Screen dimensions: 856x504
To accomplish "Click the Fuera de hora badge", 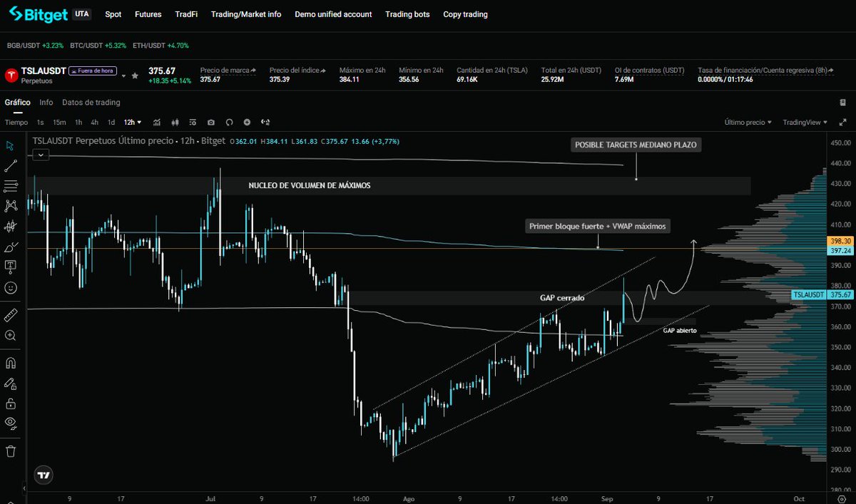I will pyautogui.click(x=93, y=71).
